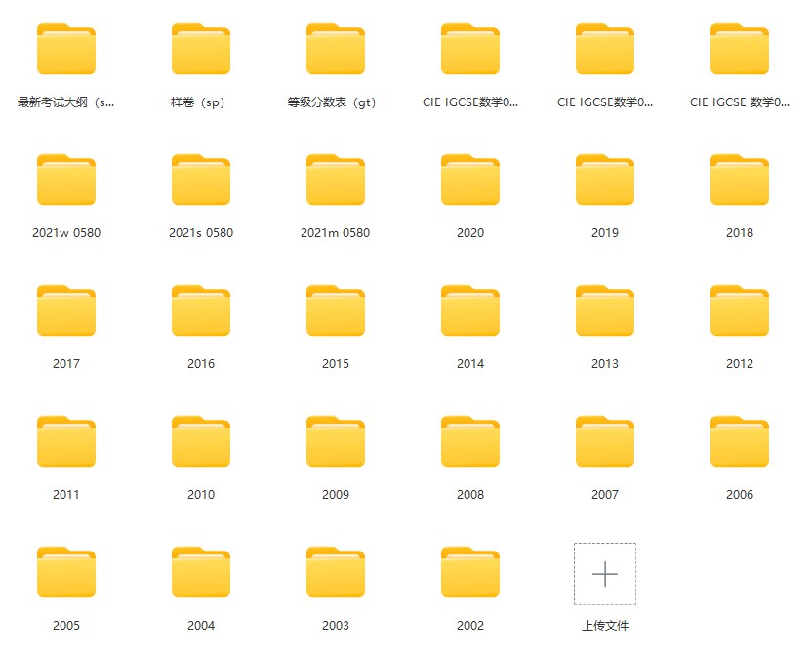
Task: Select the 2008 folder
Action: click(470, 441)
